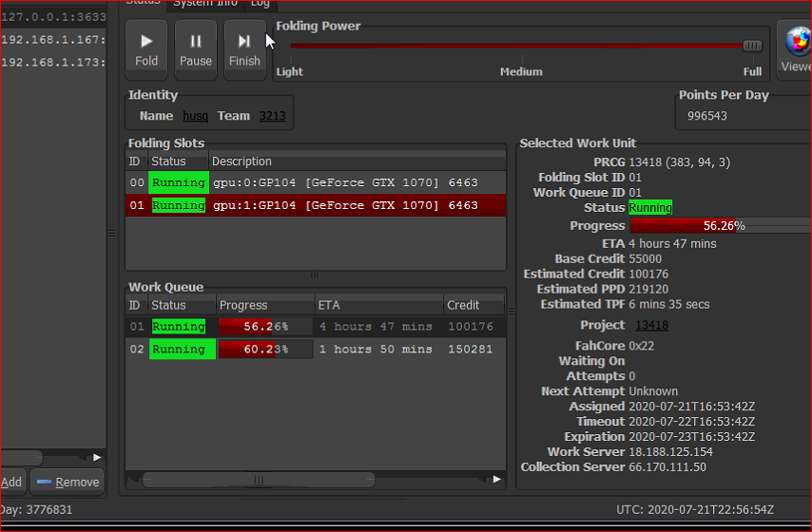Click the Fold play button
Viewport: 812px width, 532px height.
[x=146, y=50]
